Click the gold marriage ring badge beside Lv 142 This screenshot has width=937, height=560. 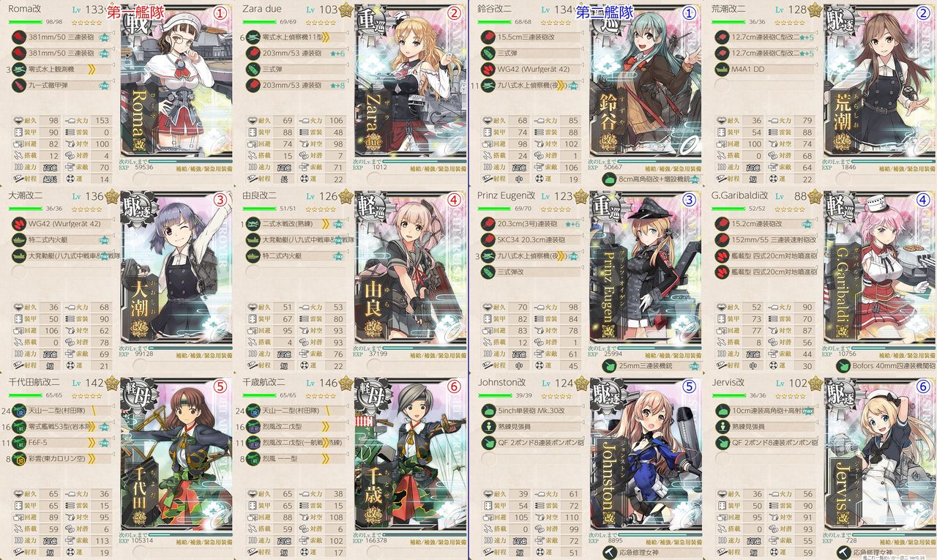click(x=112, y=382)
